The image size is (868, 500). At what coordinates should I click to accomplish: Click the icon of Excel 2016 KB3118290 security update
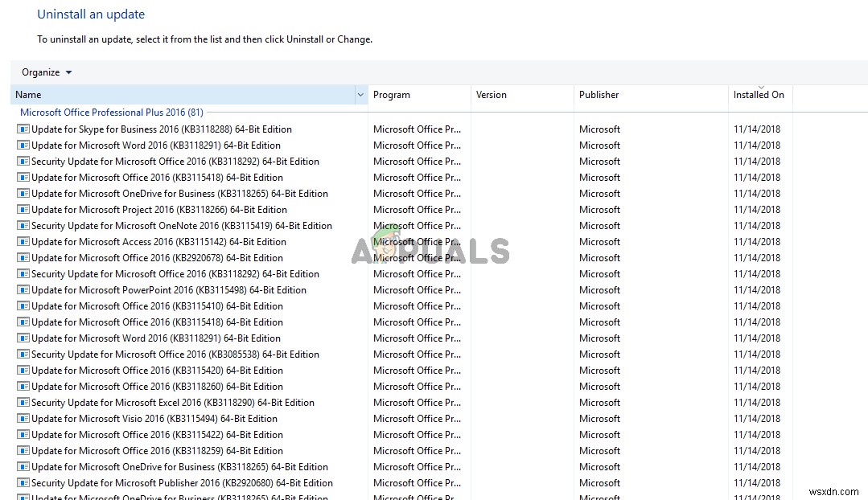[x=23, y=402]
